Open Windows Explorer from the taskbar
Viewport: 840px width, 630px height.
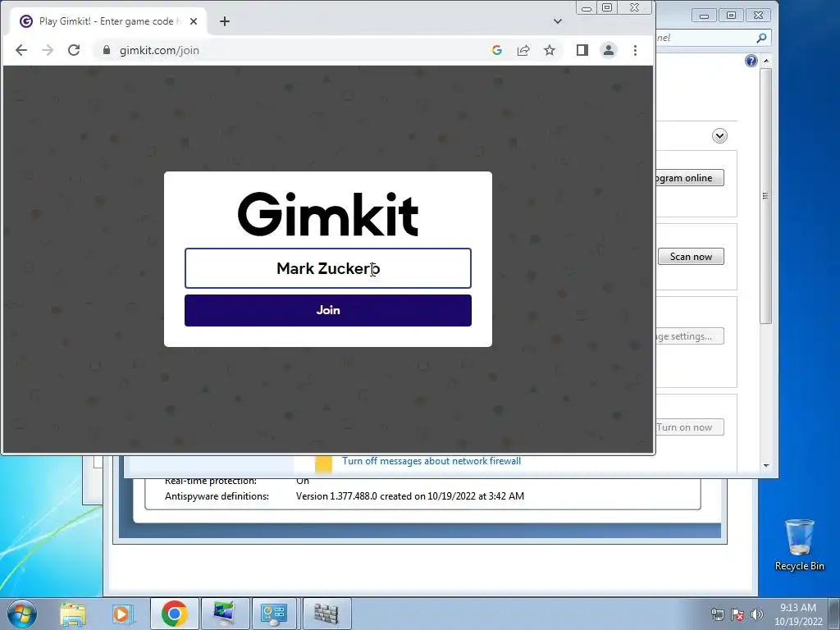[73, 614]
